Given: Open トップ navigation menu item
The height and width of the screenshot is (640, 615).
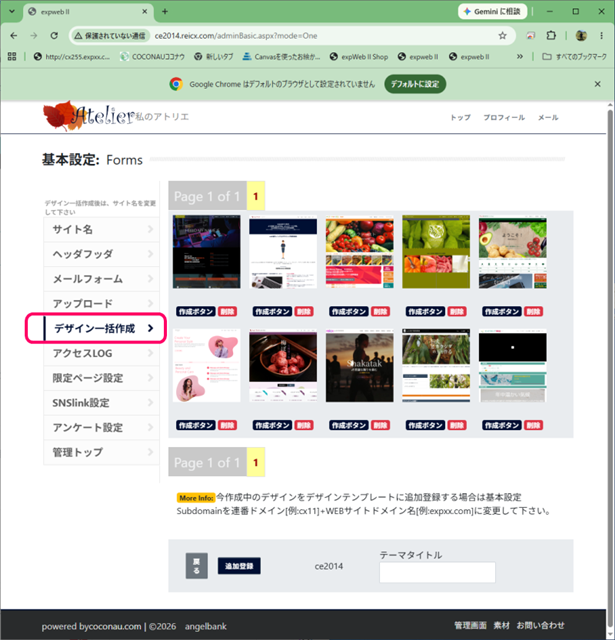Looking at the screenshot, I should pos(460,118).
